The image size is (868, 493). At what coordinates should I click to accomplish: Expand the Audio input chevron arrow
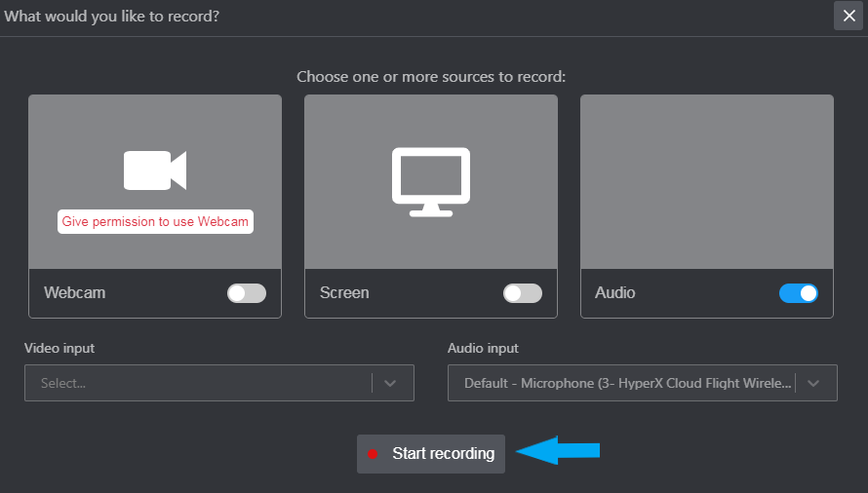tap(813, 383)
